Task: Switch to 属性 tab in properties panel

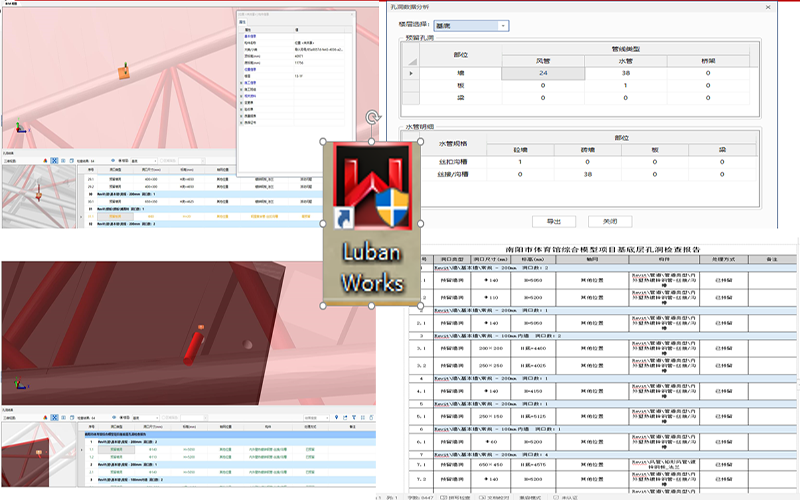Action: tap(242, 22)
